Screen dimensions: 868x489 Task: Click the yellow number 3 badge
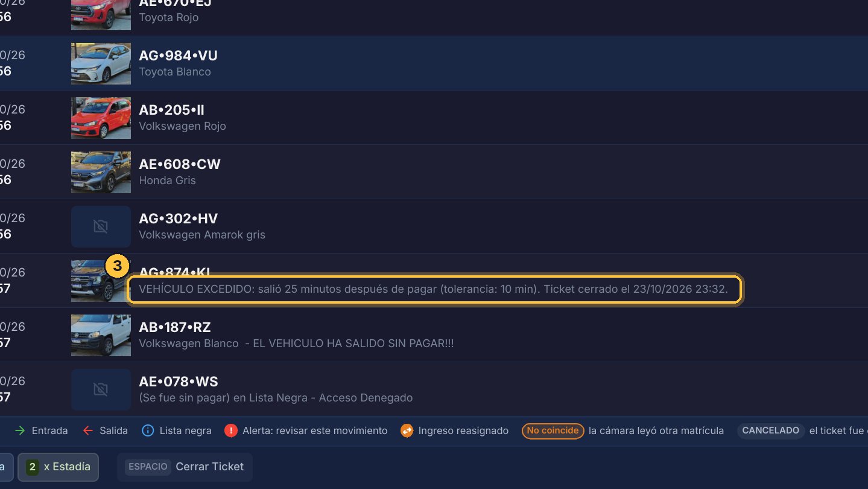118,266
